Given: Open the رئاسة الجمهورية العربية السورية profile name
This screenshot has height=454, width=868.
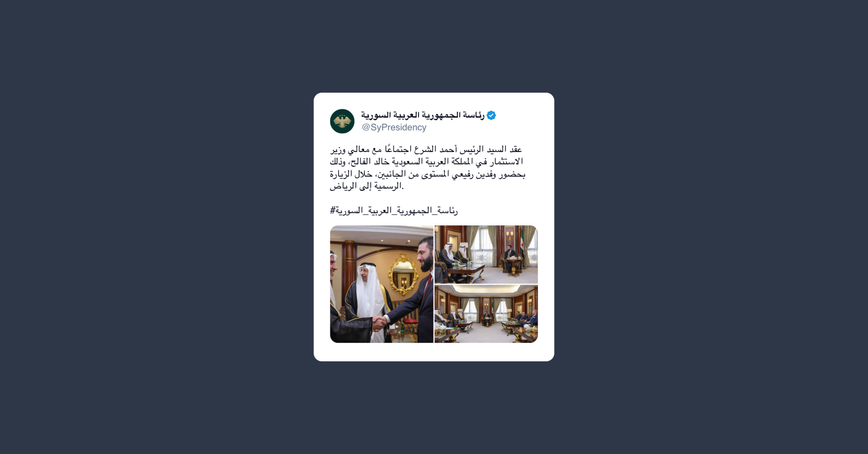Looking at the screenshot, I should (423, 115).
